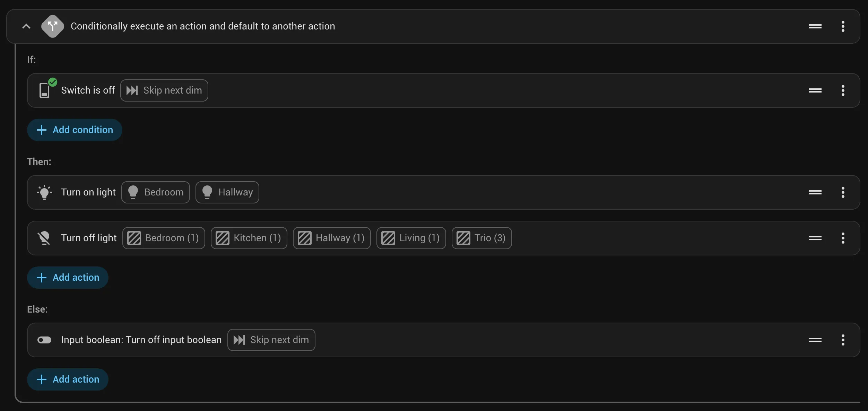Click the input boolean toggle icon
868x411 pixels.
tap(44, 340)
